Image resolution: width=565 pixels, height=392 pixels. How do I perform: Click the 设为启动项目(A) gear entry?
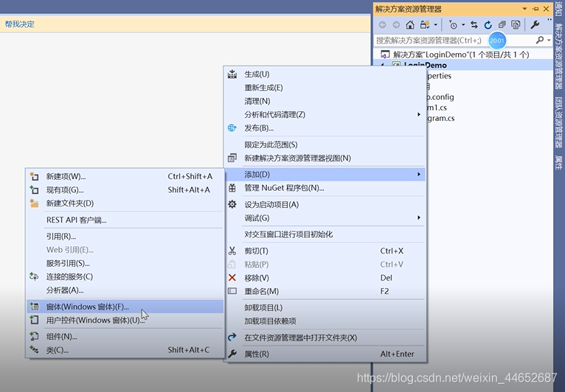325,204
